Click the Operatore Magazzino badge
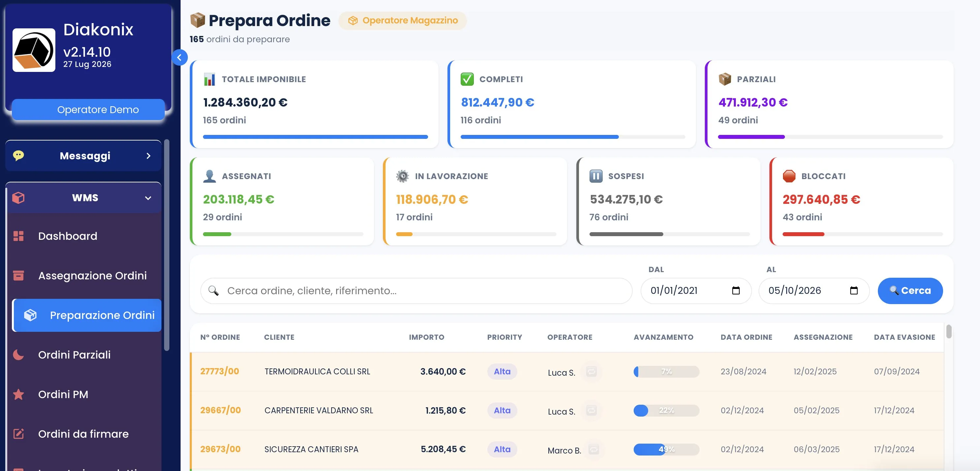Screen dimensions: 980x471 (x=402, y=20)
